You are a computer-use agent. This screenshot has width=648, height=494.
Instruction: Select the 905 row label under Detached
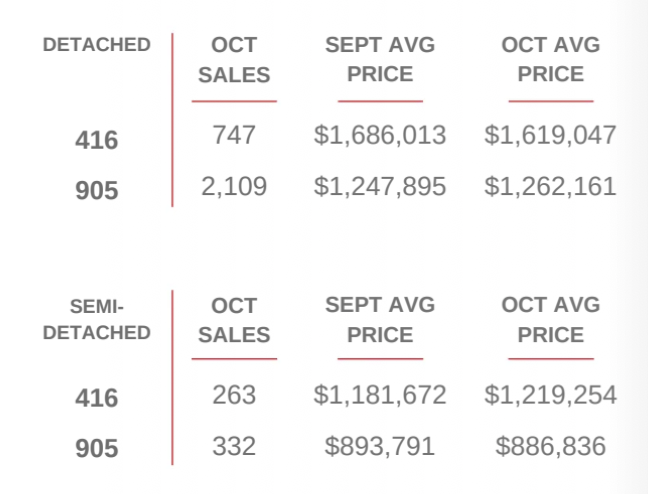click(x=97, y=190)
